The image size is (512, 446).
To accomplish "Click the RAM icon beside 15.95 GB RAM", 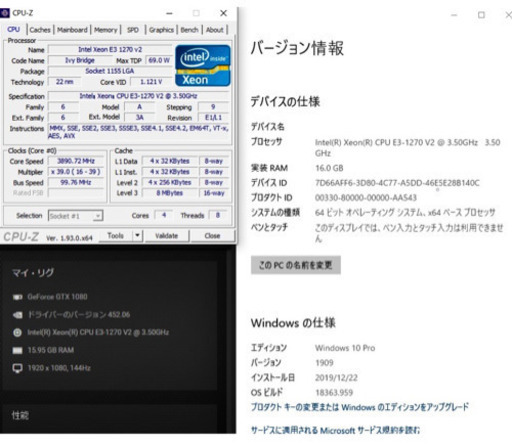I will [17, 350].
